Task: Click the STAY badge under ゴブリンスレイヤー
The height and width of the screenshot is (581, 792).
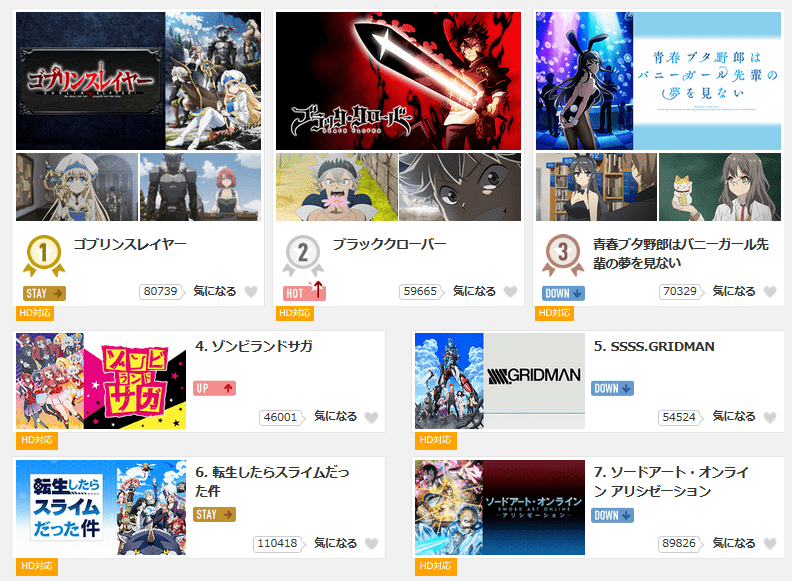Action: (44, 293)
